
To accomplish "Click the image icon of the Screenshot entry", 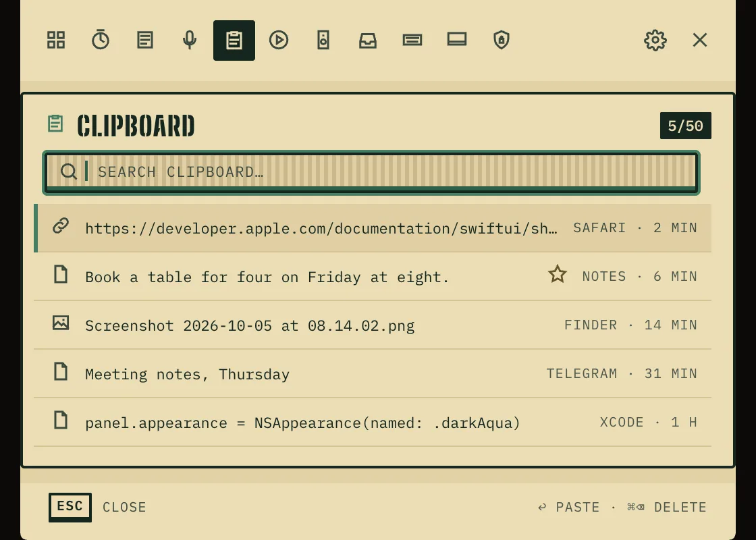I will coord(61,323).
